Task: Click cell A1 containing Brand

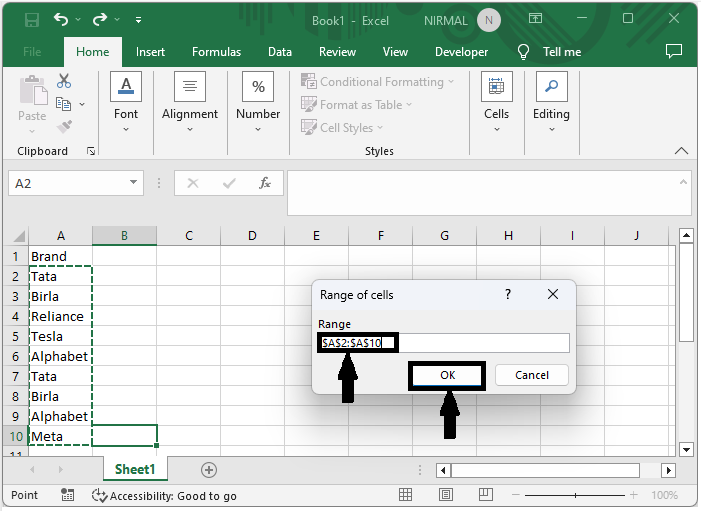Action: [60, 256]
